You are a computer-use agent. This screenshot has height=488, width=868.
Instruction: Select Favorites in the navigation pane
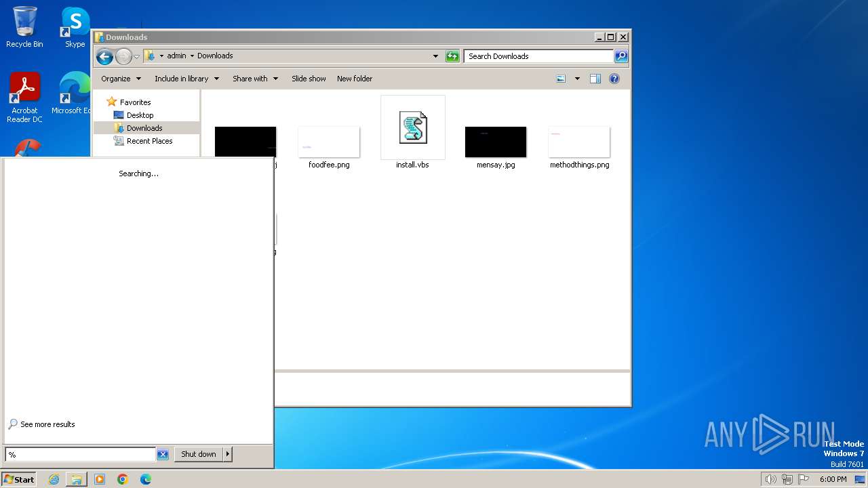pyautogui.click(x=129, y=102)
